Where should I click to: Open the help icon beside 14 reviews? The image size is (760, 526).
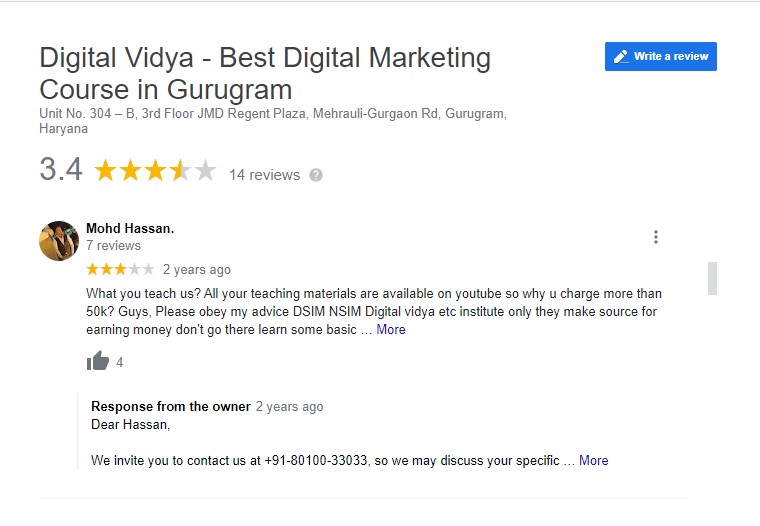click(x=316, y=175)
